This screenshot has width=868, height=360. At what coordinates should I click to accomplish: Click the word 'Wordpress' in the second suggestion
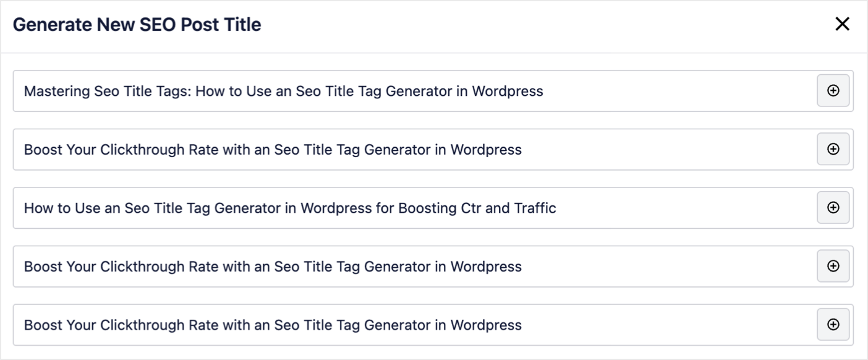486,150
